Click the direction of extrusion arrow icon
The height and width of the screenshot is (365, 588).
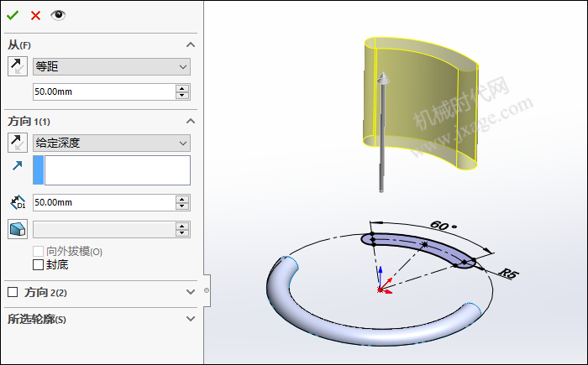[18, 165]
